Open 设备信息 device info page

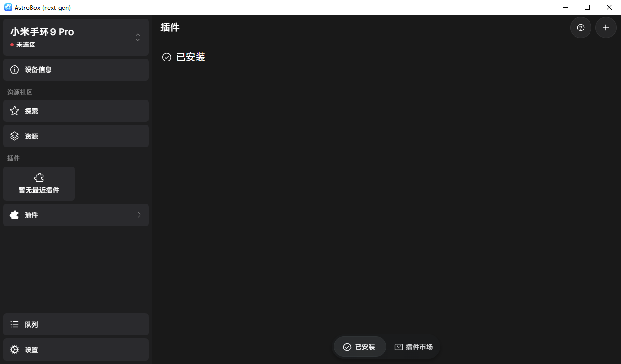76,70
